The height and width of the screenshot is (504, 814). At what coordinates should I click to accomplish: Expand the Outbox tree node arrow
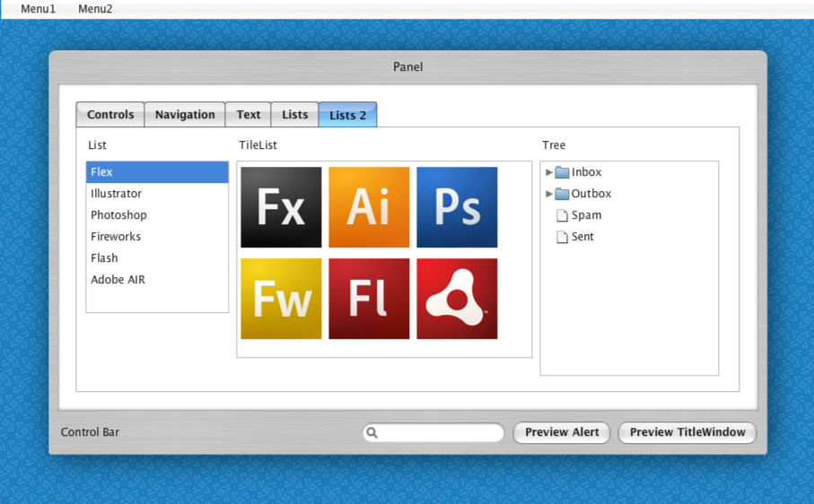548,194
